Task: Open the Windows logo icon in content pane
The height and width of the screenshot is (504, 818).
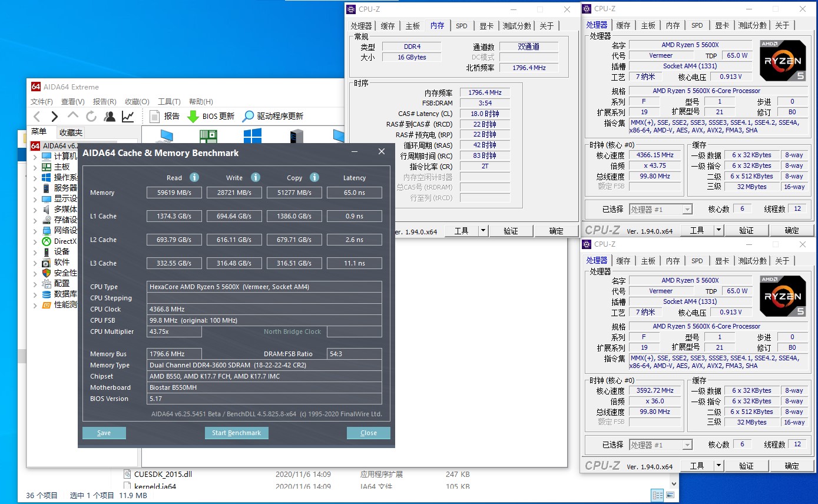Action: pos(253,137)
